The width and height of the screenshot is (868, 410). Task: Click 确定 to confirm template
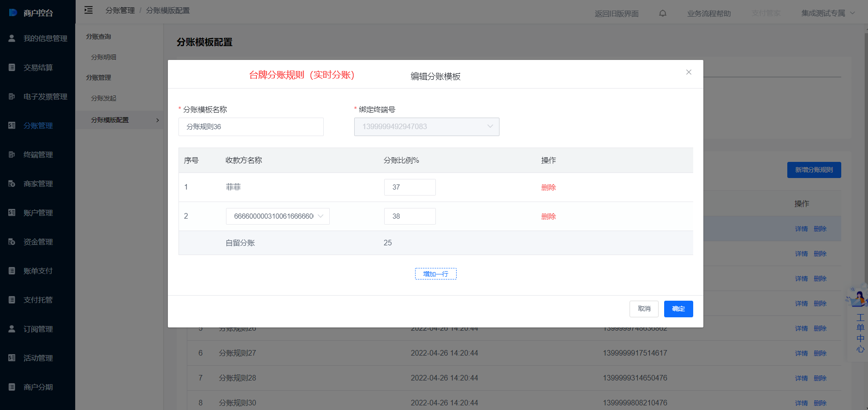tap(678, 309)
